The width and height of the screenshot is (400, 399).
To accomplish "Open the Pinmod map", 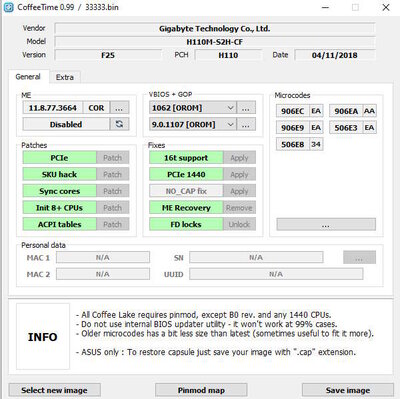I will click(x=201, y=390).
